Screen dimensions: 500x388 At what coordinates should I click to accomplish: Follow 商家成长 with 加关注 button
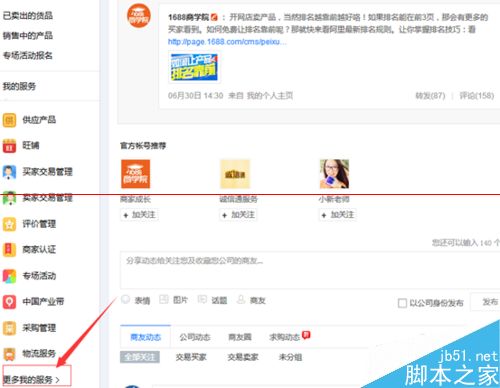coord(139,215)
